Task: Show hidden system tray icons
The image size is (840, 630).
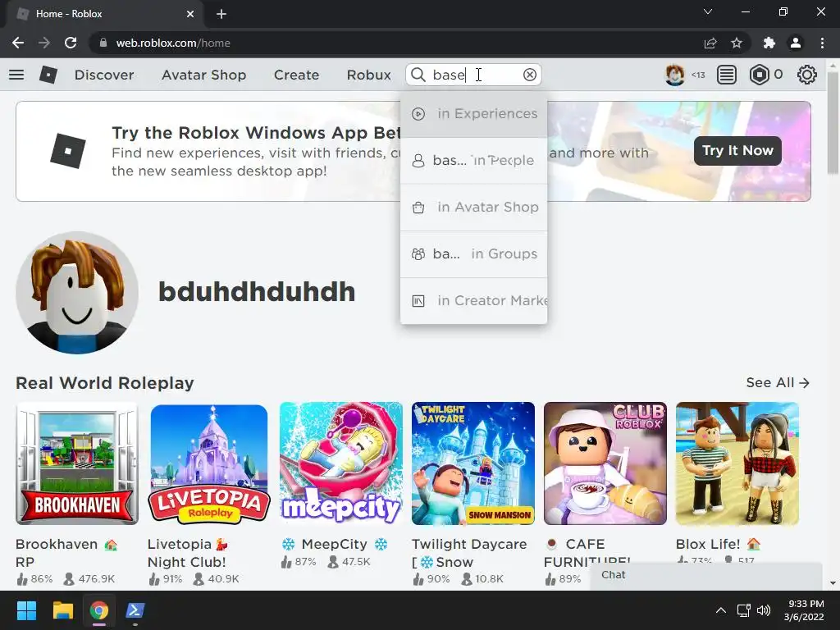Action: coord(721,610)
